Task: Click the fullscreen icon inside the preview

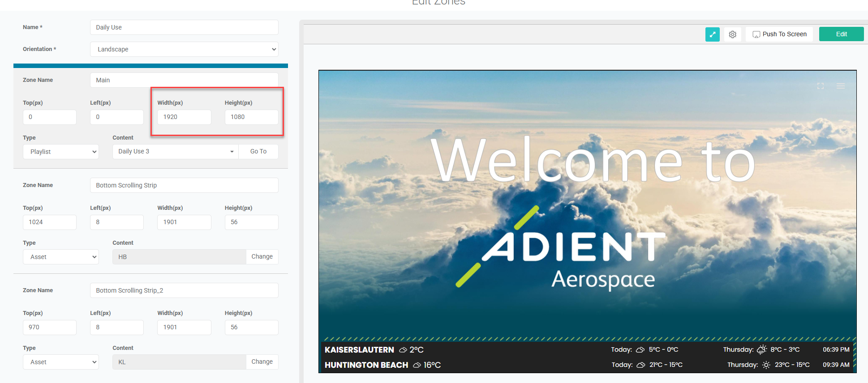Action: [821, 86]
